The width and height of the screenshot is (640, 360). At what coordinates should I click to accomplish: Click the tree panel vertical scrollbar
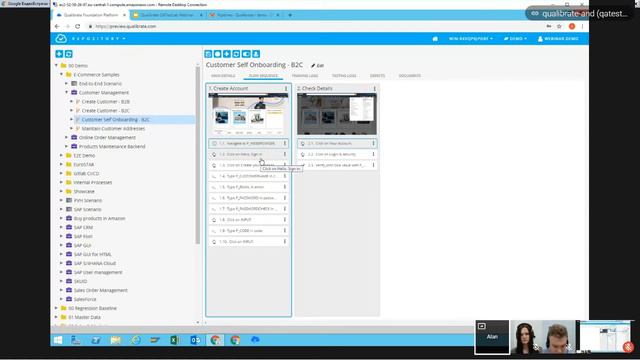(198, 155)
